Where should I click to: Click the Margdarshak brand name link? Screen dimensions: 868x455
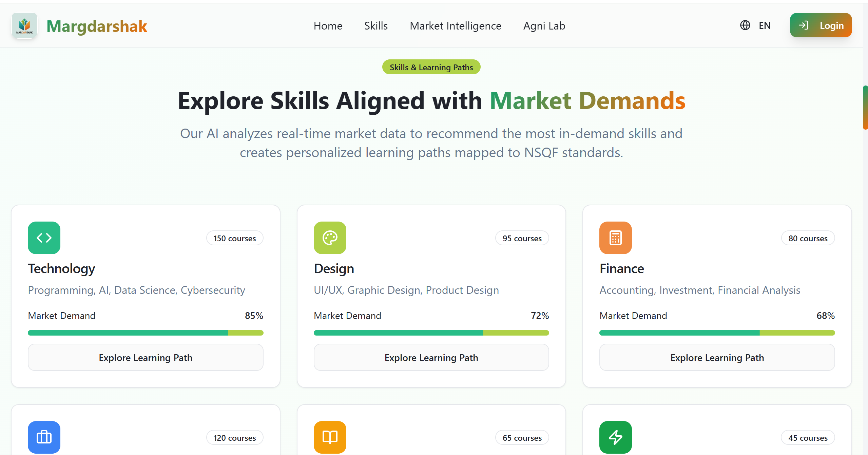tap(97, 26)
